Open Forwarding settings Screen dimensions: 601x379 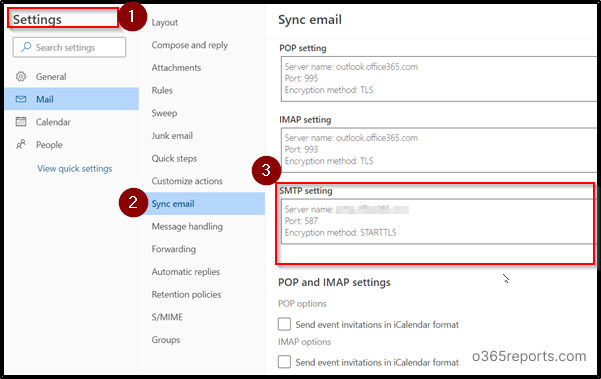[x=174, y=249]
